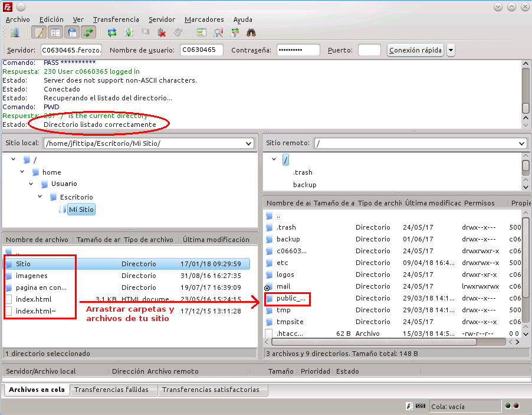This screenshot has width=532, height=415.
Task: Select the 'imagenes' local directory row
Action: pos(126,276)
